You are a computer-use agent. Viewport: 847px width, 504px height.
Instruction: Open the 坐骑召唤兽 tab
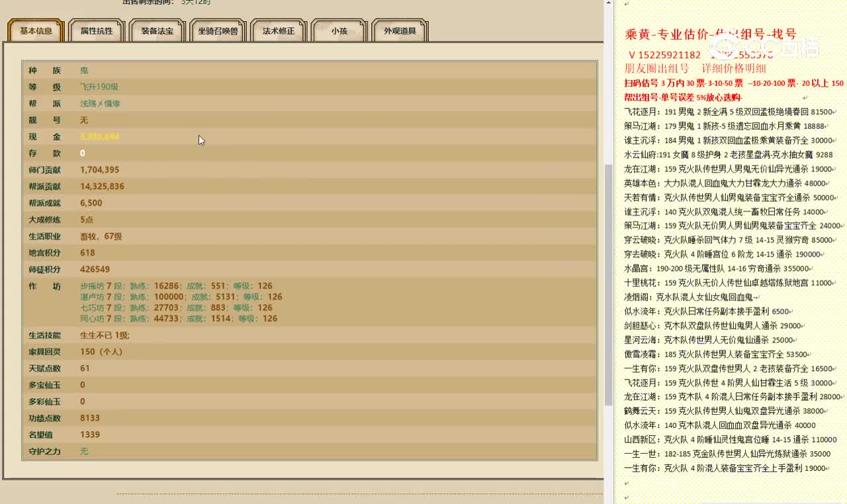click(218, 30)
